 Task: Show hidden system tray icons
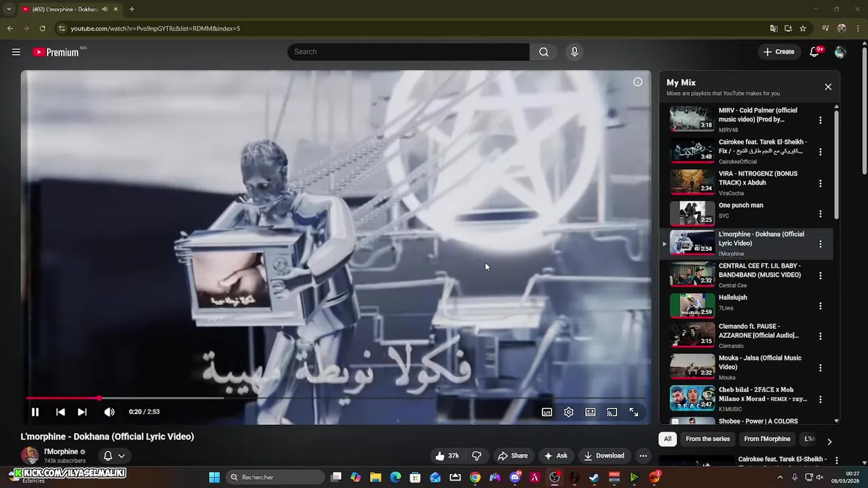(780, 477)
